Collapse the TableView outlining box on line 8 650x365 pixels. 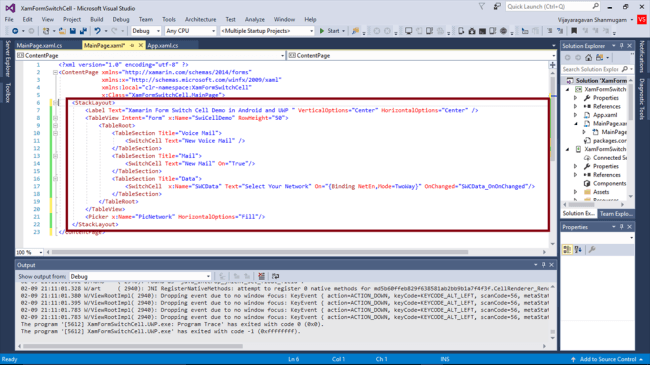point(55,118)
